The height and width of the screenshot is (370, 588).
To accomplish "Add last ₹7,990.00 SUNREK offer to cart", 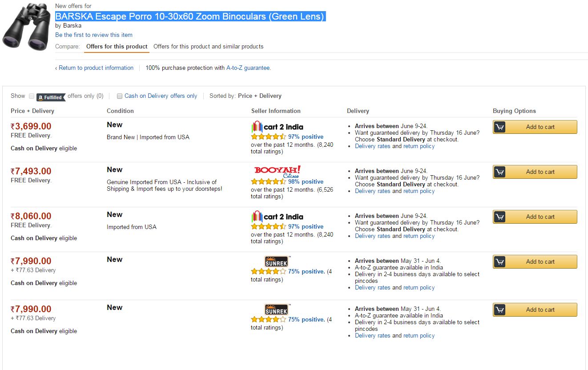I will (x=535, y=310).
